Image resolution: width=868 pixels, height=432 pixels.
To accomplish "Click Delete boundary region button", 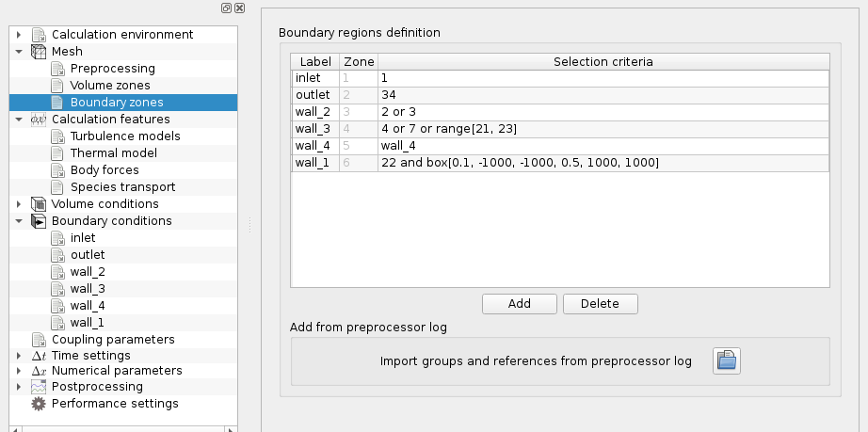I will coord(600,304).
